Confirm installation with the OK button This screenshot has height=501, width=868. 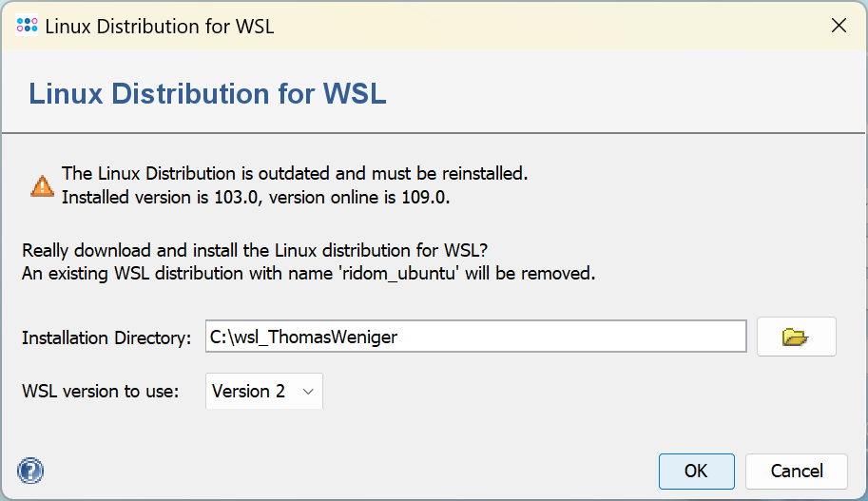point(696,471)
